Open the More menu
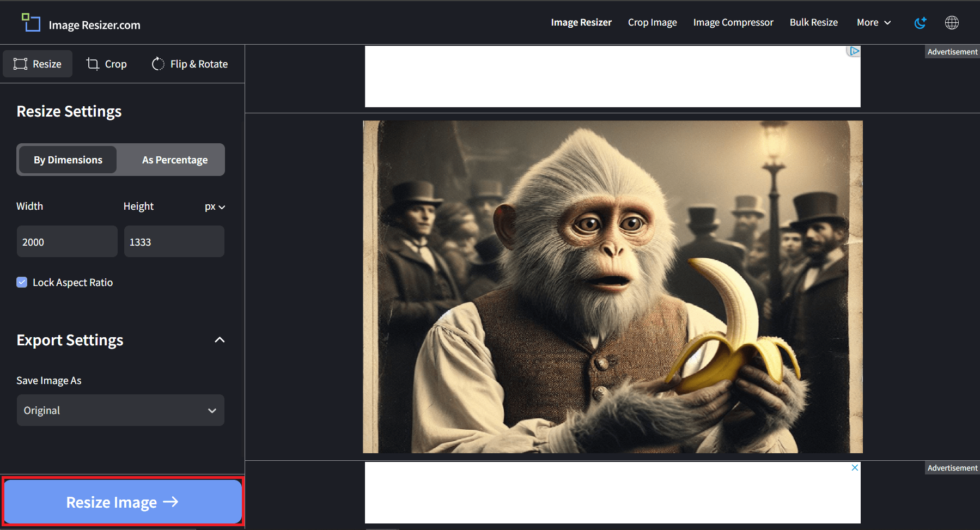The width and height of the screenshot is (980, 530). [x=873, y=22]
